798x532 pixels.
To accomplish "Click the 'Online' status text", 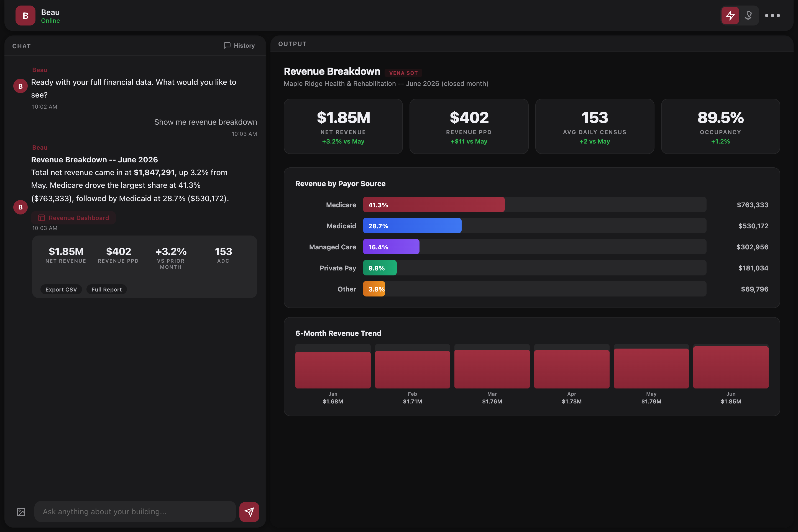I will 50,21.
